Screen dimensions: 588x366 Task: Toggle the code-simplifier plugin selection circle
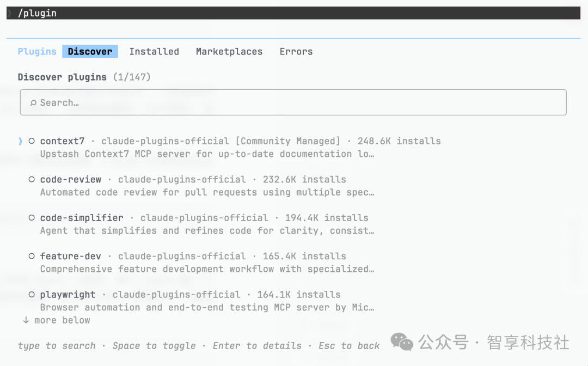[x=32, y=218]
